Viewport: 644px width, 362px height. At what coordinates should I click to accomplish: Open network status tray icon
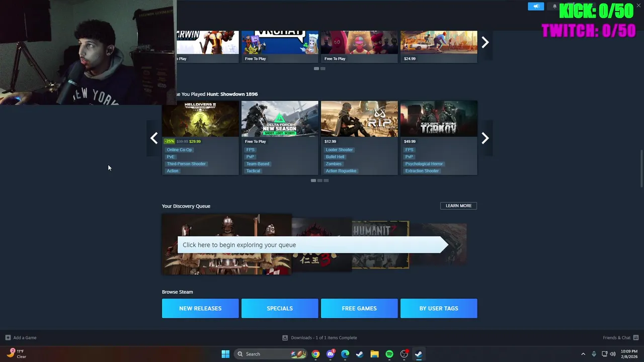click(x=604, y=354)
